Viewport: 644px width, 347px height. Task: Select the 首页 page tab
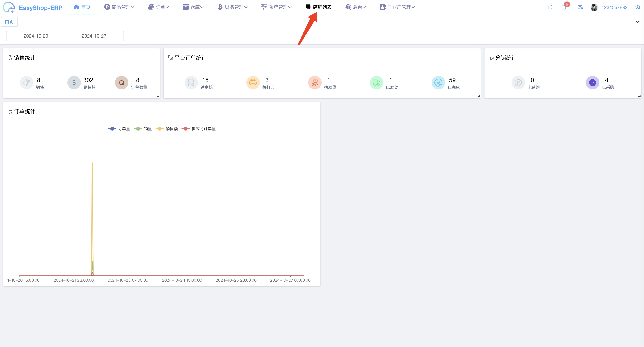[9, 22]
